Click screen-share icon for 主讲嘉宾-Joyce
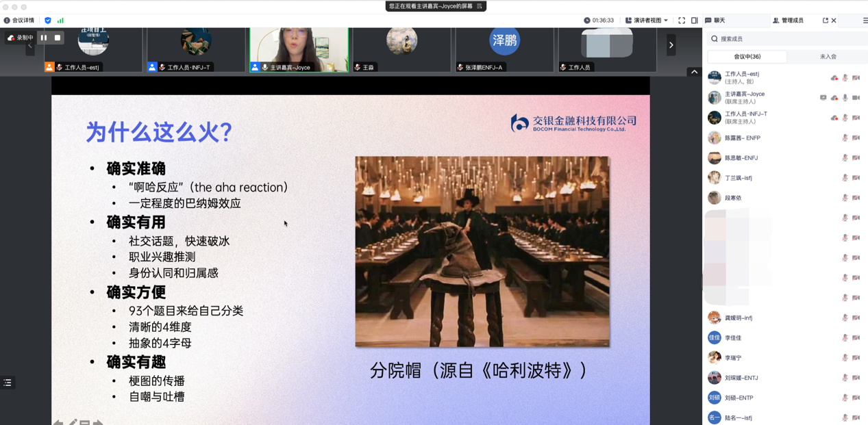The width and height of the screenshot is (868, 425). click(823, 98)
